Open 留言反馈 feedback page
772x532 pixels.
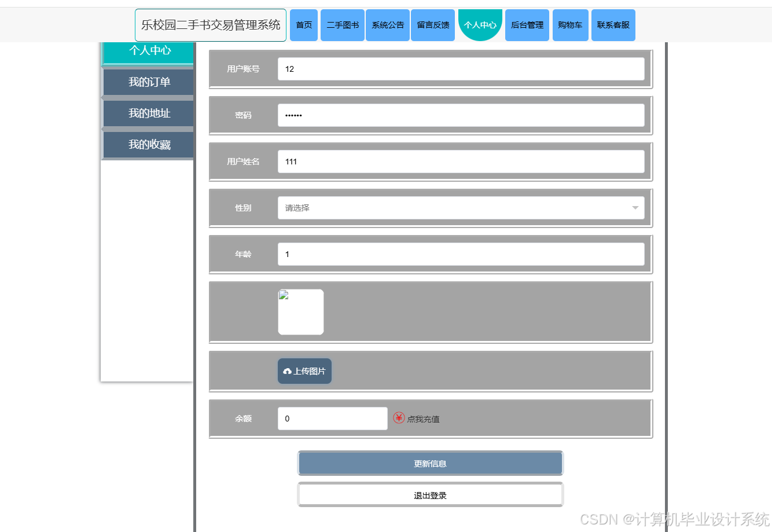432,25
